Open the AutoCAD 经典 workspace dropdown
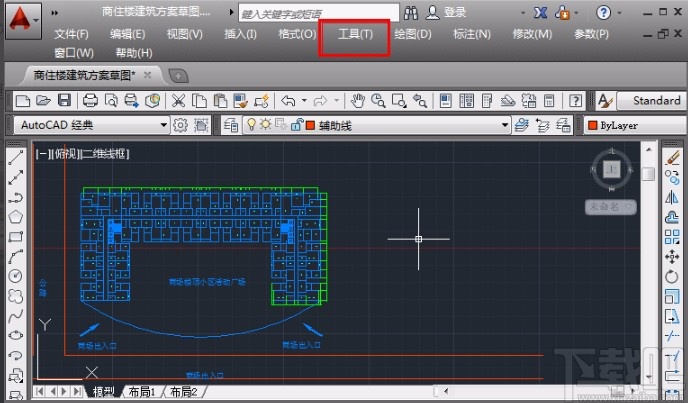 point(164,125)
